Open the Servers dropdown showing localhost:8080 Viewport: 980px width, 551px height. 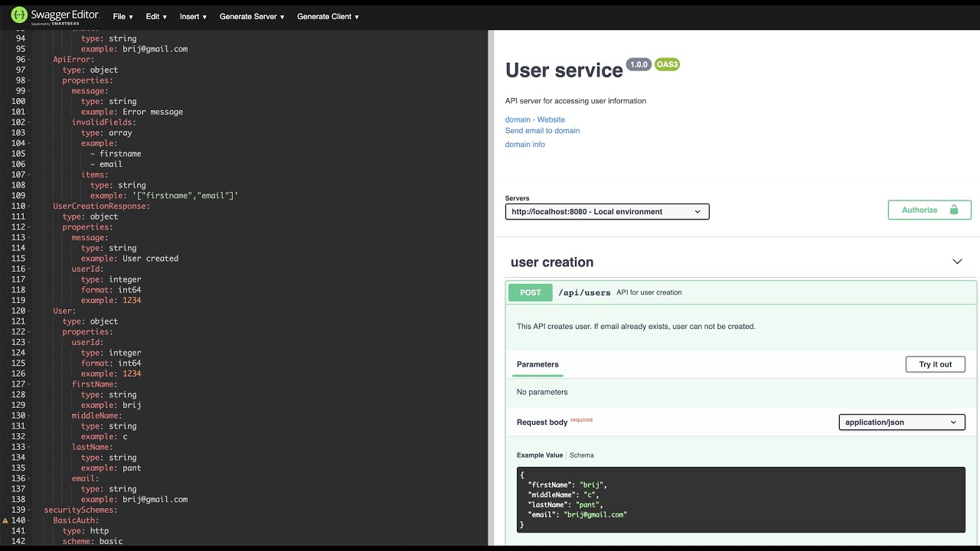(x=607, y=212)
